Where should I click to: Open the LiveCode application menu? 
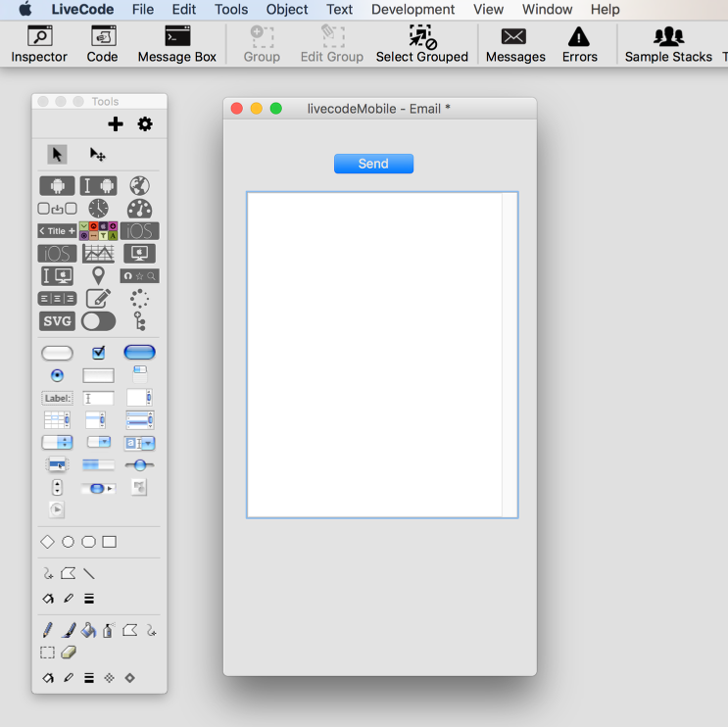click(x=82, y=9)
